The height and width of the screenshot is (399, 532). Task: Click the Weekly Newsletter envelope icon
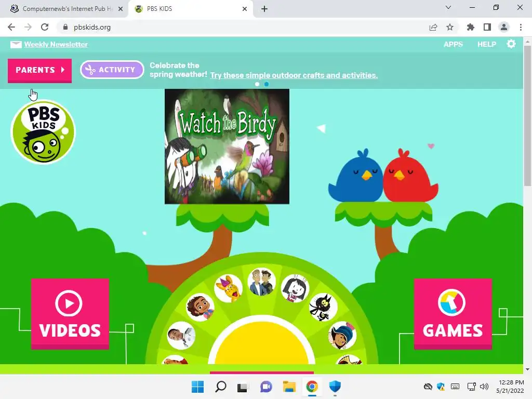(x=16, y=45)
